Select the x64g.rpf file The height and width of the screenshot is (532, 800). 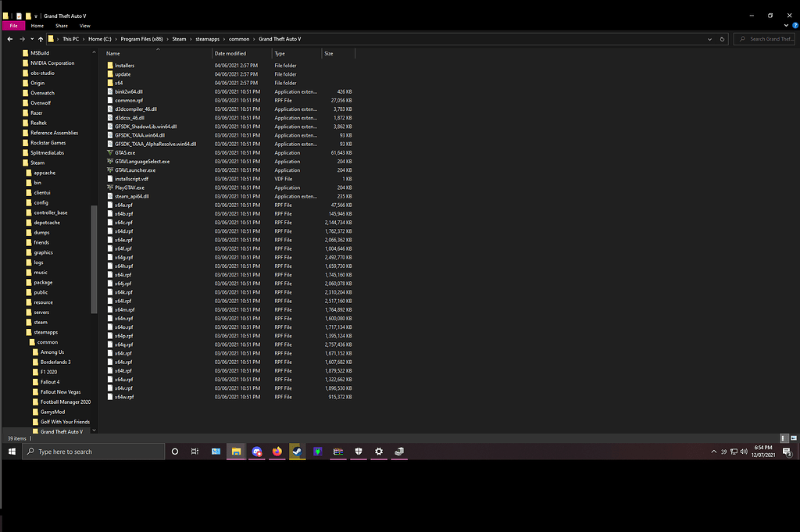(x=124, y=258)
